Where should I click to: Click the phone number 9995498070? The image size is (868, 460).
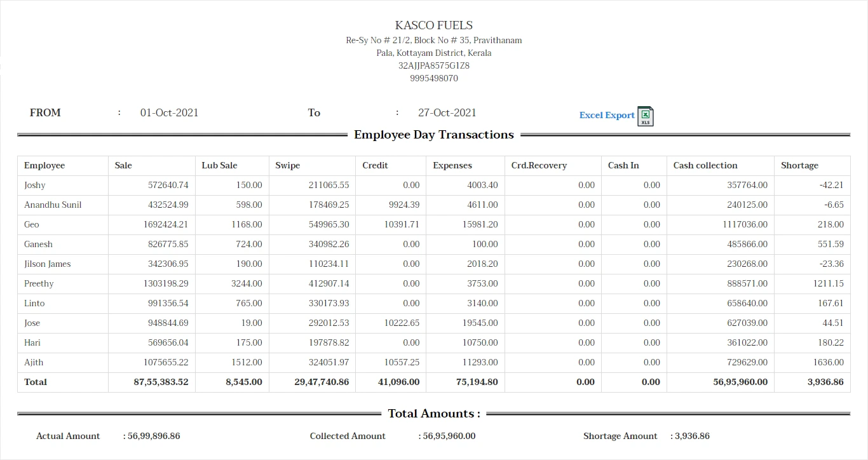pyautogui.click(x=434, y=78)
